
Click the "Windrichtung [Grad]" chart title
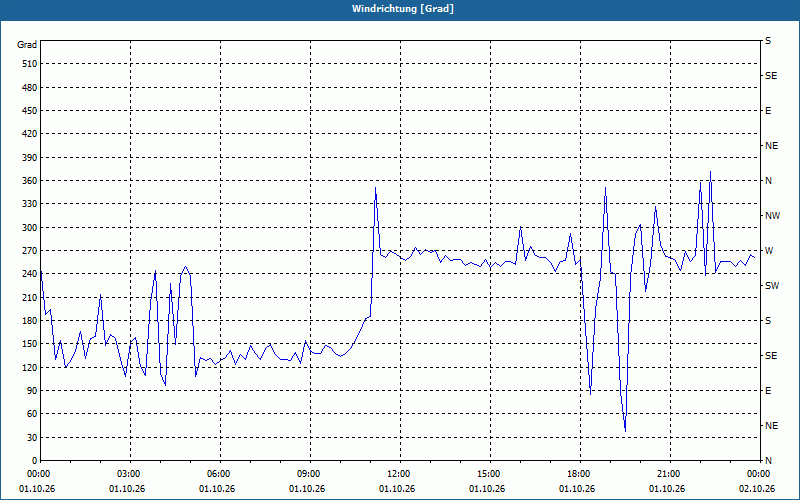pyautogui.click(x=403, y=9)
